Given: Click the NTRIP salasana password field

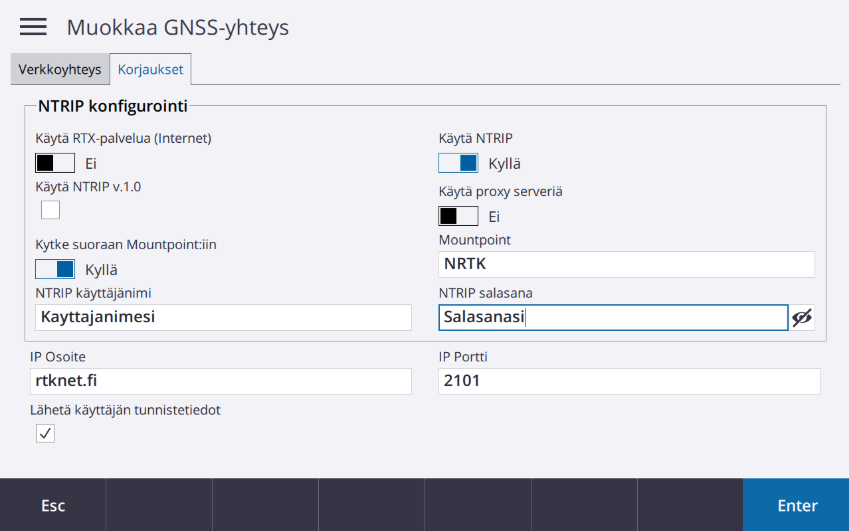Looking at the screenshot, I should tap(613, 317).
